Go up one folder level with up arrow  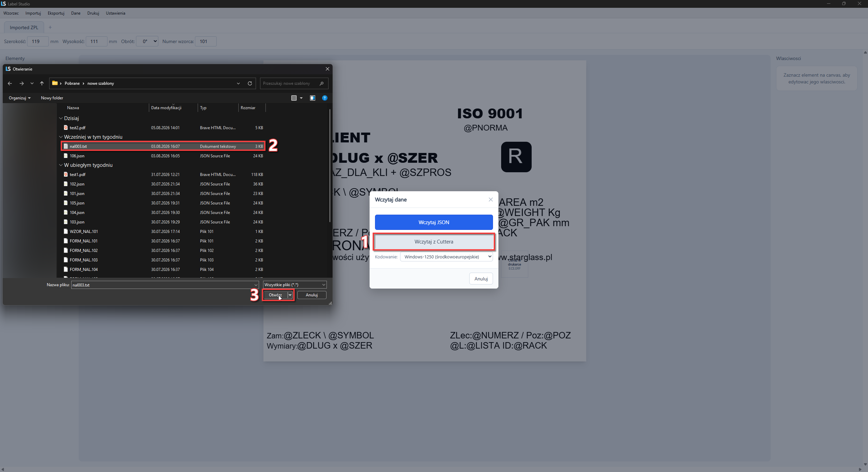coord(42,83)
